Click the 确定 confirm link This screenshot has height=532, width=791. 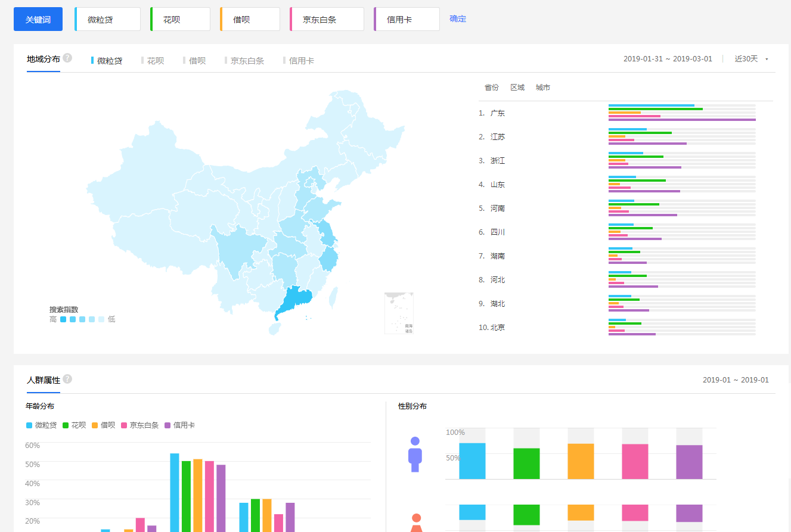point(458,18)
